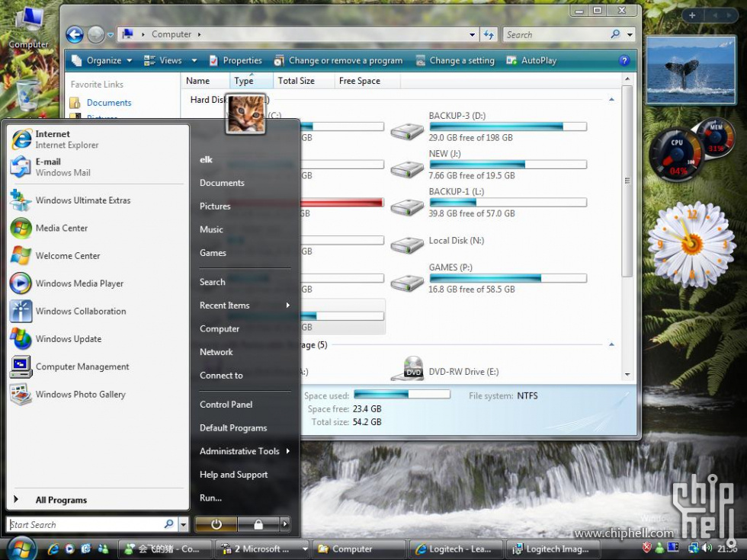Image resolution: width=747 pixels, height=560 pixels.
Task: Click Explorer Back arrow button
Action: 75,34
